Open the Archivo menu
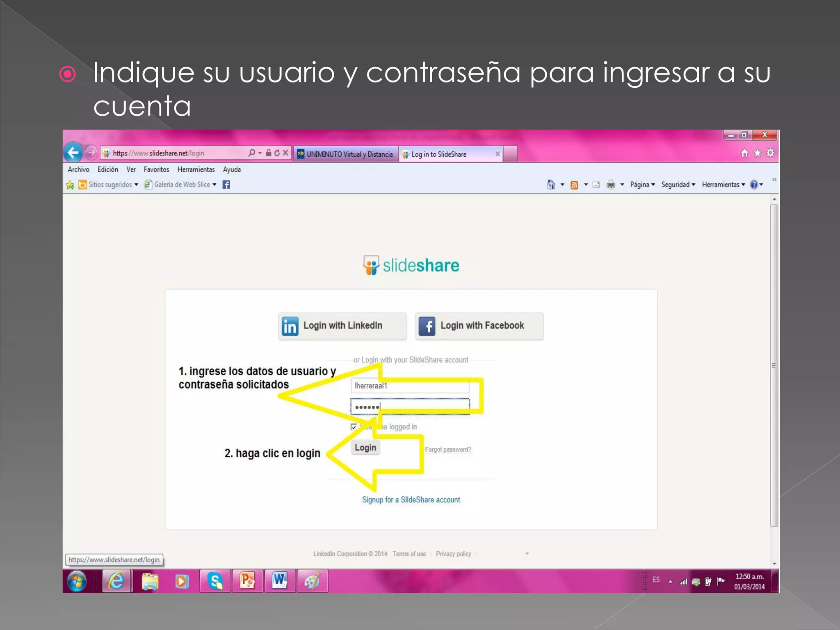 tap(78, 169)
